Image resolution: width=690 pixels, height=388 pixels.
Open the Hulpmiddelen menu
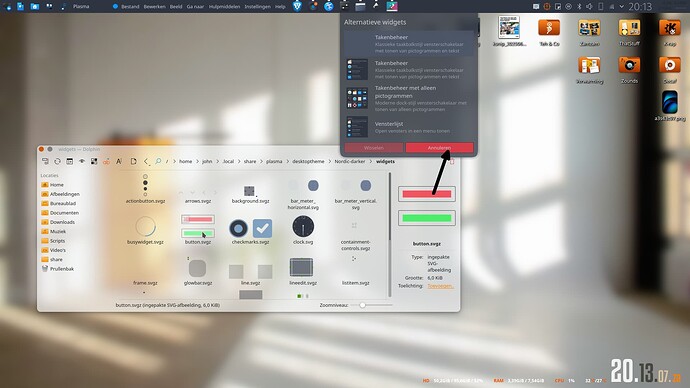tap(224, 7)
